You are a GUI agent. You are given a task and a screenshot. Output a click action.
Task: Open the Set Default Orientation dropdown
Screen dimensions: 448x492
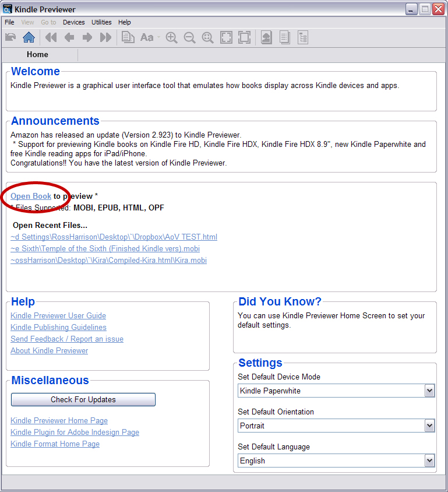[429, 426]
